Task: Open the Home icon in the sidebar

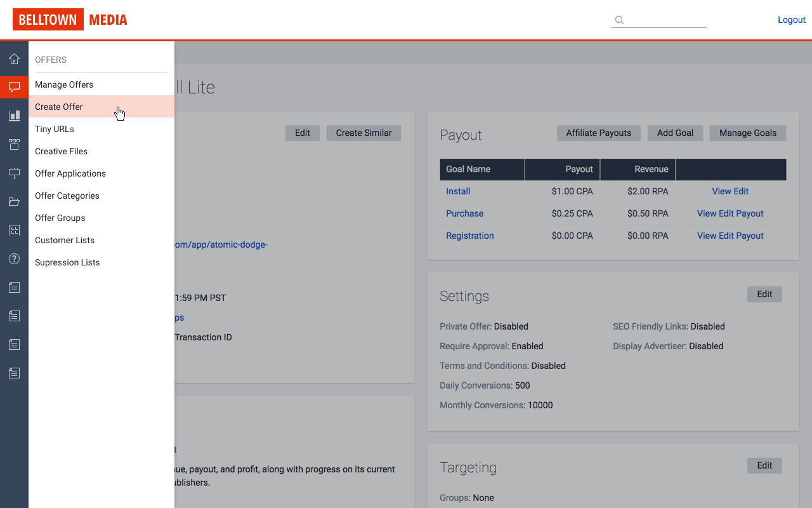Action: [x=14, y=59]
